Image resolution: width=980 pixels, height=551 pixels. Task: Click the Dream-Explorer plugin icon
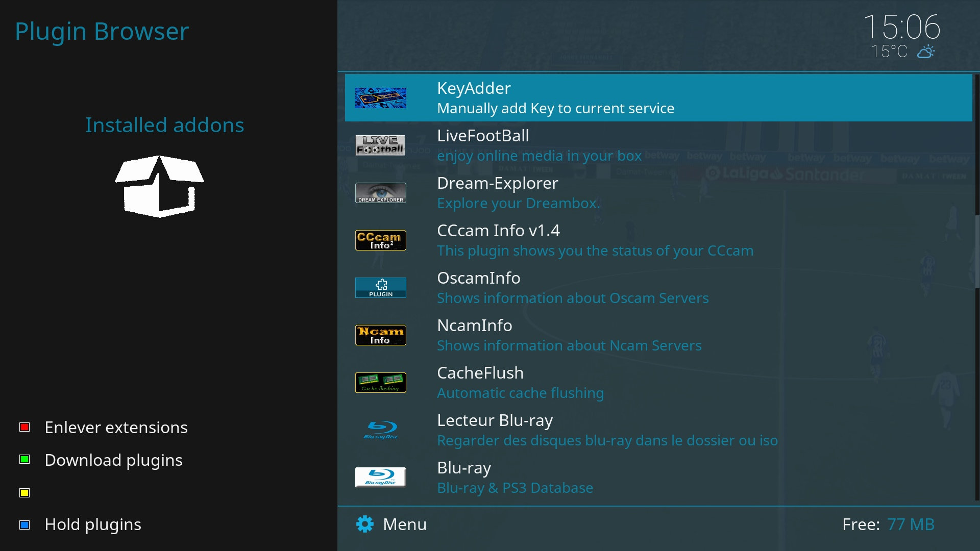pyautogui.click(x=381, y=192)
